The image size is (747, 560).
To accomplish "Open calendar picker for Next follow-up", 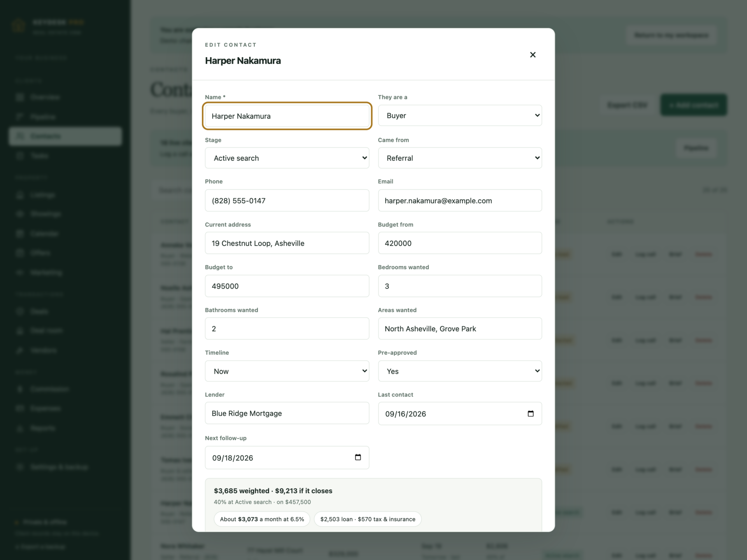I will pos(358,457).
